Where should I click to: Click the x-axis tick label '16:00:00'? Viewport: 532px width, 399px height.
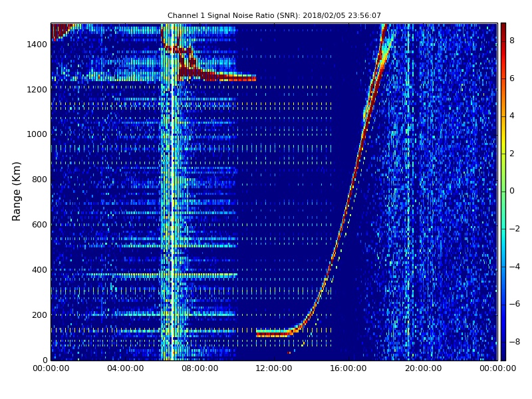click(x=348, y=368)
